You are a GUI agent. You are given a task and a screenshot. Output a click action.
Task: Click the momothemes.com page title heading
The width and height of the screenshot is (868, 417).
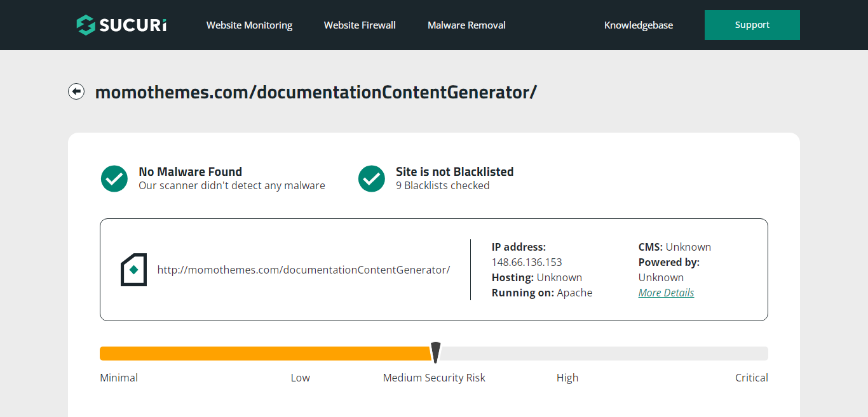click(x=316, y=92)
